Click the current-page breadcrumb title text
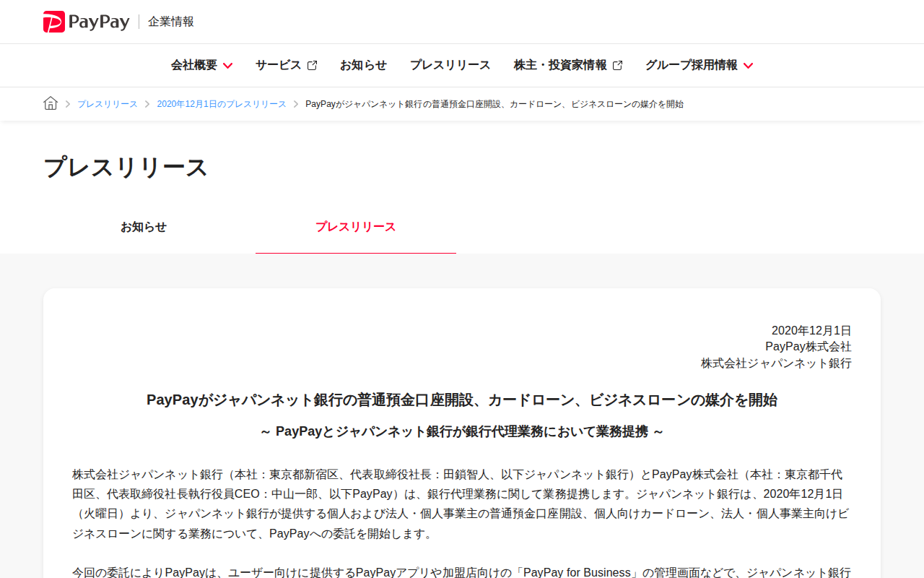The image size is (924, 578). (x=494, y=104)
